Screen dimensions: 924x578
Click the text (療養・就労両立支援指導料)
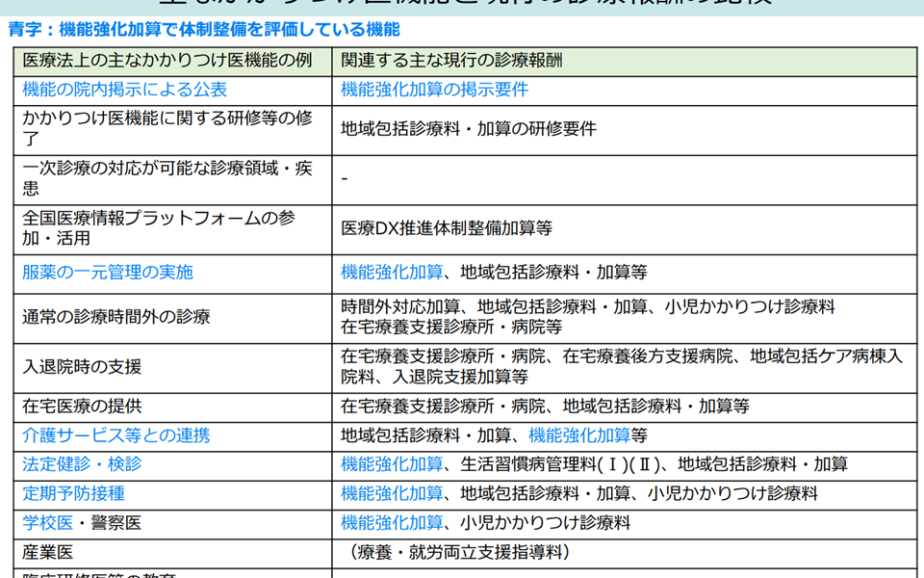[460, 552]
